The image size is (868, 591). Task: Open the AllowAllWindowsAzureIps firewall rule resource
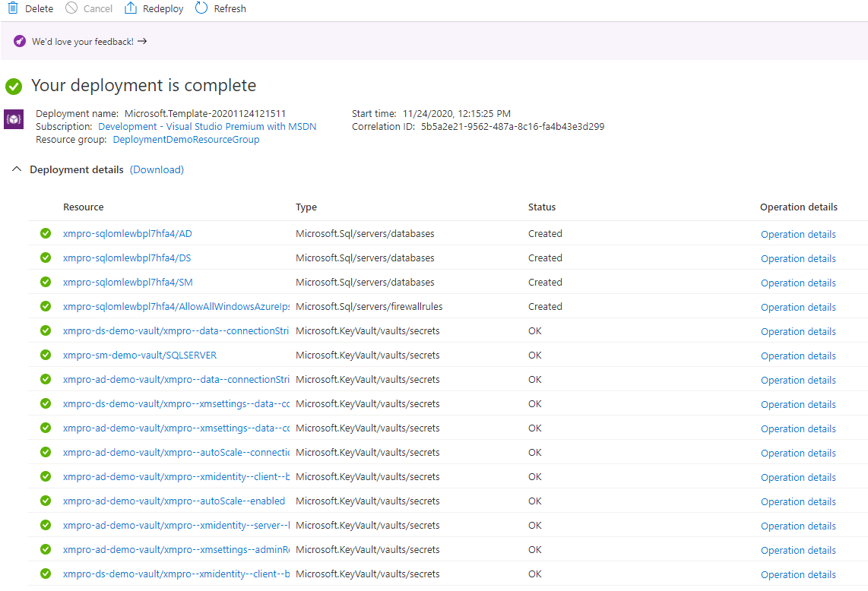[176, 307]
